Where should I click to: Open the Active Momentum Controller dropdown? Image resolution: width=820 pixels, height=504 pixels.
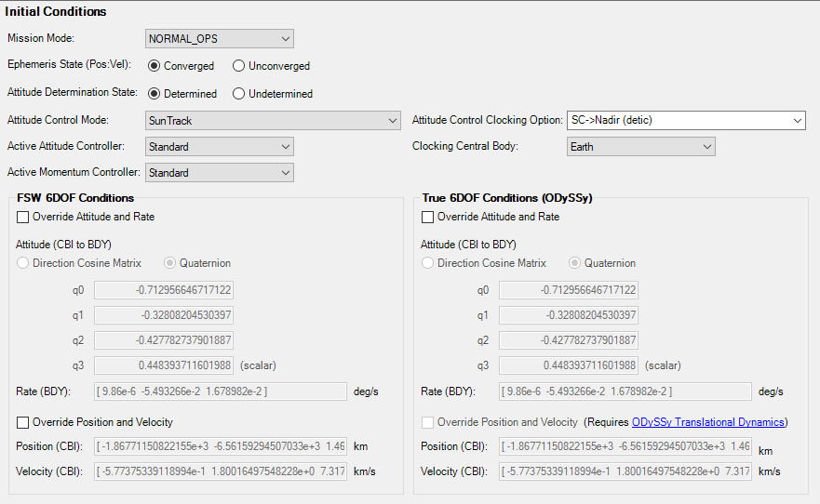[220, 173]
